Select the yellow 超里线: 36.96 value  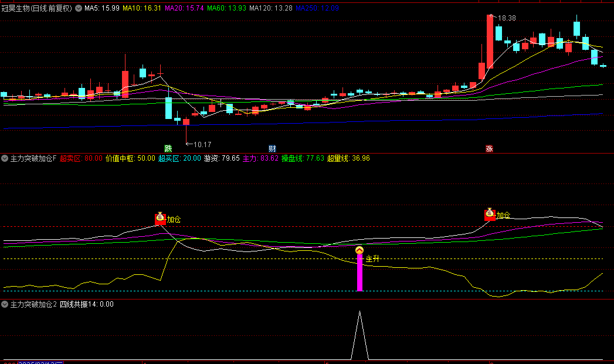coord(348,158)
